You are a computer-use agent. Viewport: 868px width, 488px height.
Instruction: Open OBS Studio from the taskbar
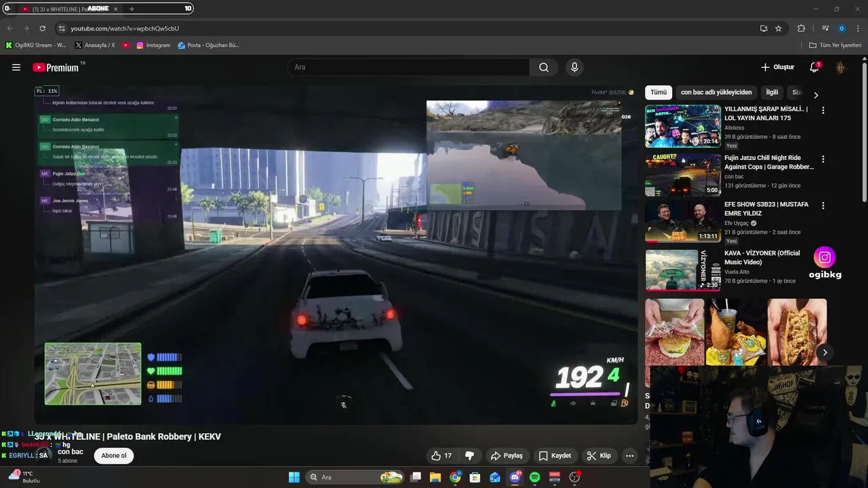(574, 477)
